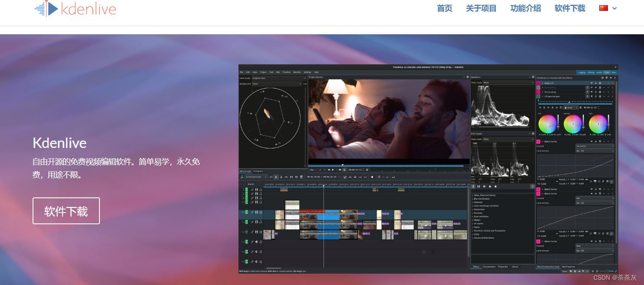
Task: Expand the Blur and Sharpen effects category
Action: coord(472,199)
